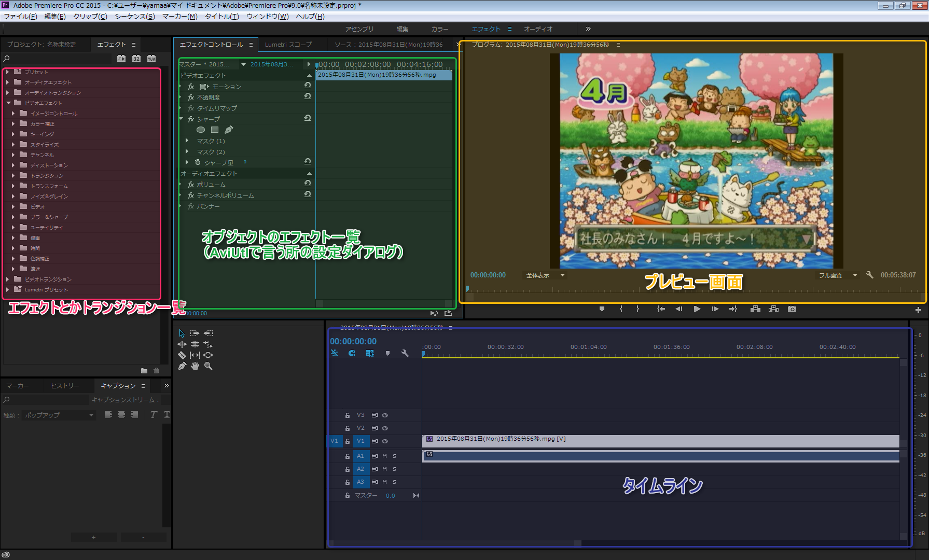Open the シーケンス(S) menu

[x=134, y=17]
